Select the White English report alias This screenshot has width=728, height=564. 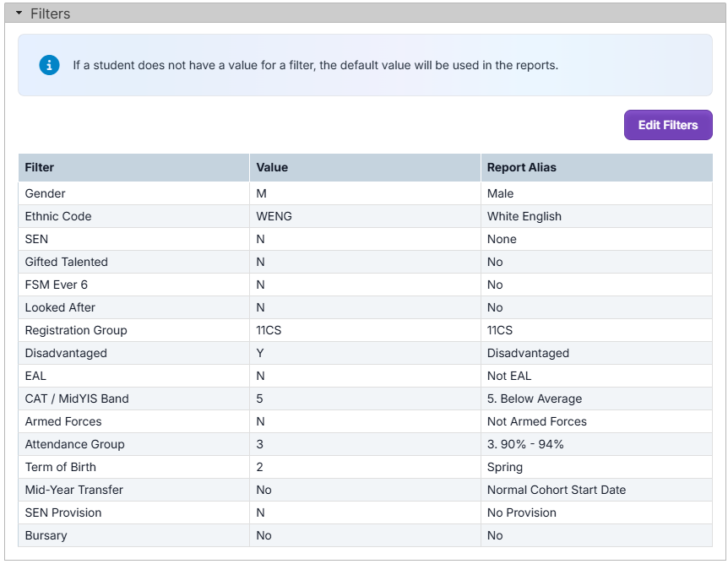click(x=524, y=216)
